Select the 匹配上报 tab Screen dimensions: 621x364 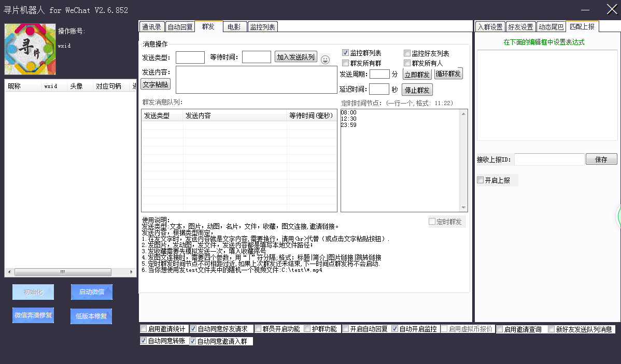(x=582, y=26)
